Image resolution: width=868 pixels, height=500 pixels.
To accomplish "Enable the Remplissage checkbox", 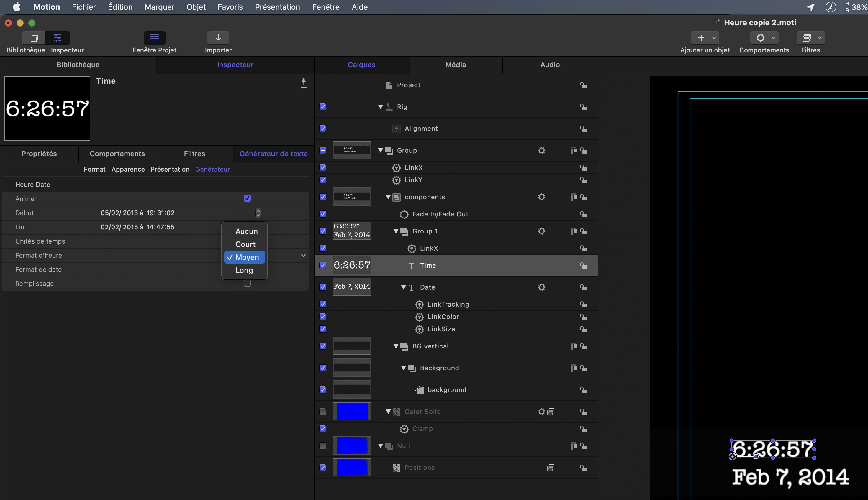I will (x=247, y=283).
